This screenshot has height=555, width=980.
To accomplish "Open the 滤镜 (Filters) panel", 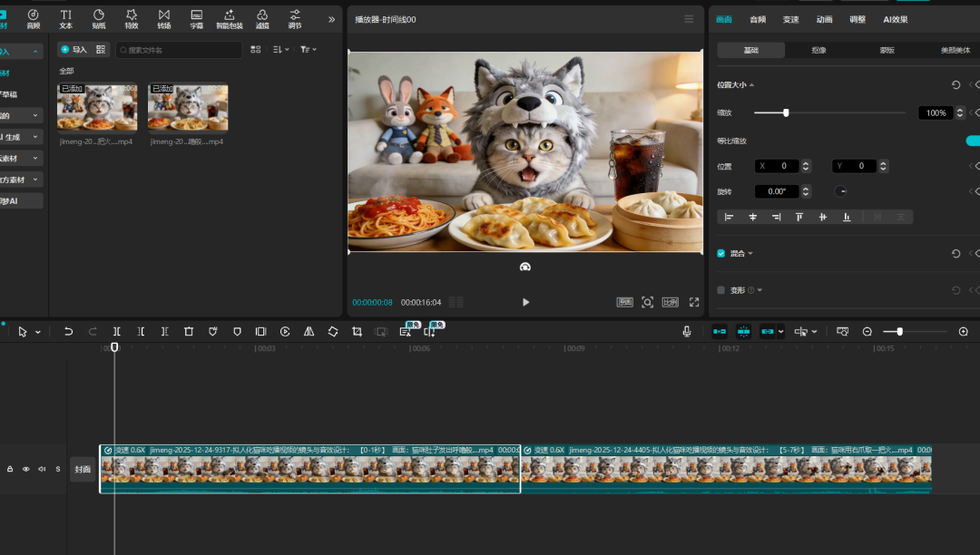I will [261, 18].
